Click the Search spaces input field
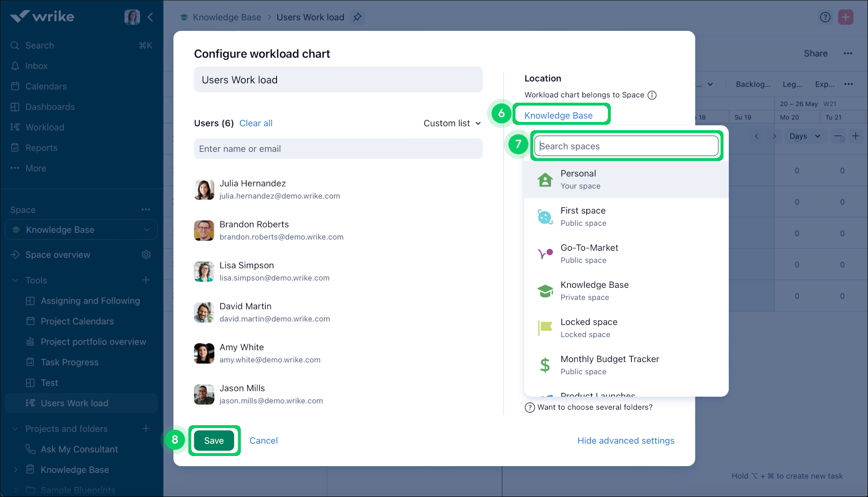This screenshot has height=497, width=868. coord(626,146)
